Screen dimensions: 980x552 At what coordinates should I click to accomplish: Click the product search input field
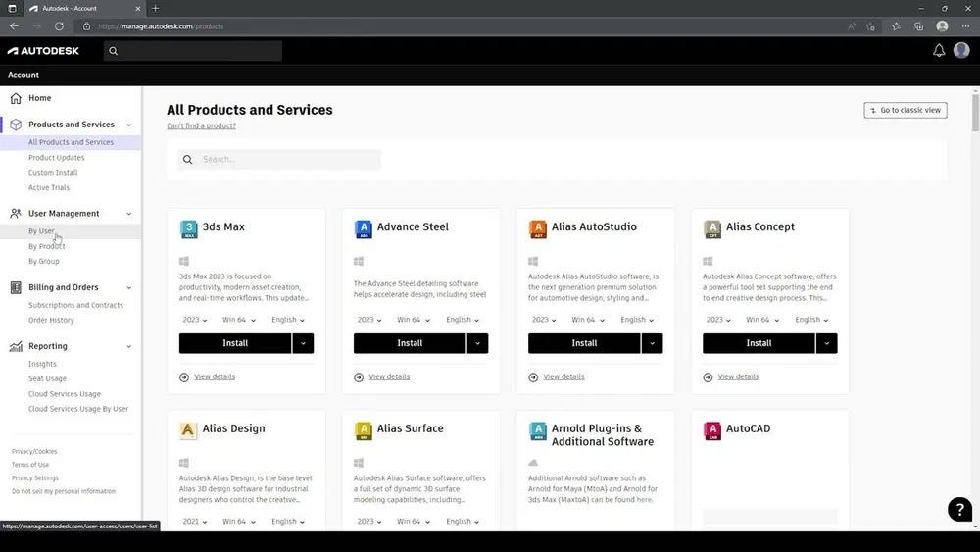click(289, 159)
